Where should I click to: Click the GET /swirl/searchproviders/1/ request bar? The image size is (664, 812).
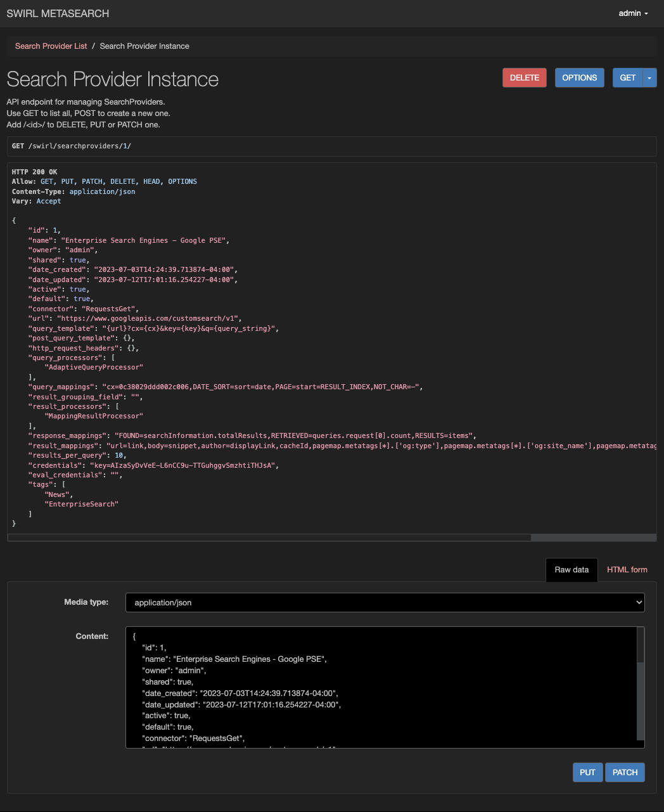click(x=332, y=146)
